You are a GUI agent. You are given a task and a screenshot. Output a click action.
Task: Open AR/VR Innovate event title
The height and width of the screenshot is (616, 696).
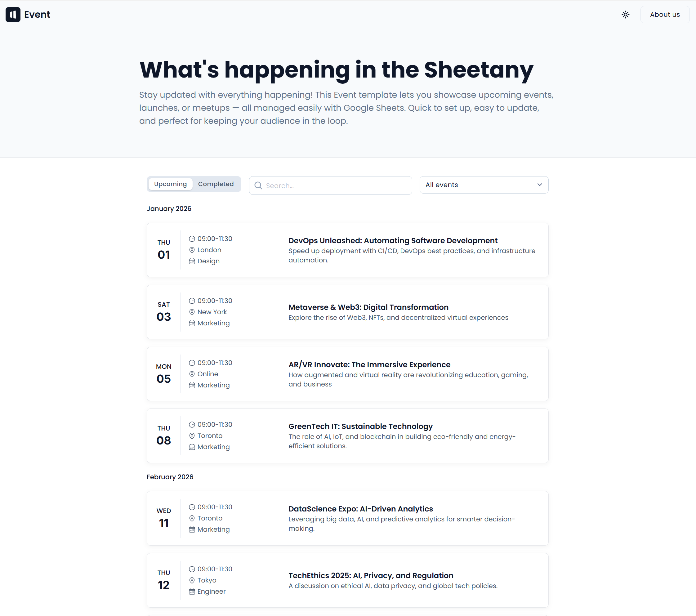pyautogui.click(x=369, y=365)
